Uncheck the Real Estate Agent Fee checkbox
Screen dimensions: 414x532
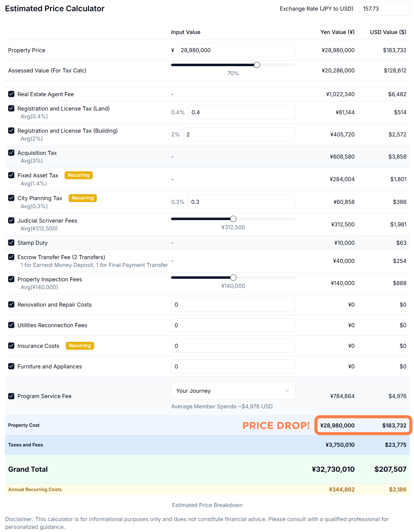tap(11, 94)
